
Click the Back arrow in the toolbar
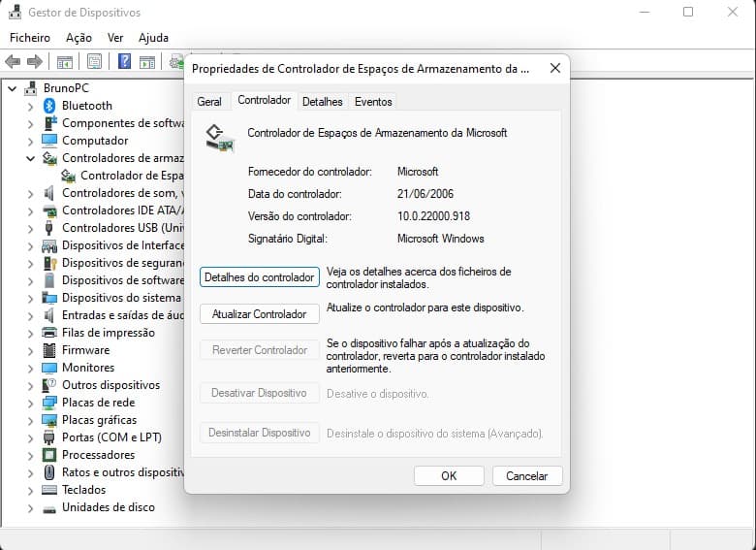pyautogui.click(x=13, y=62)
